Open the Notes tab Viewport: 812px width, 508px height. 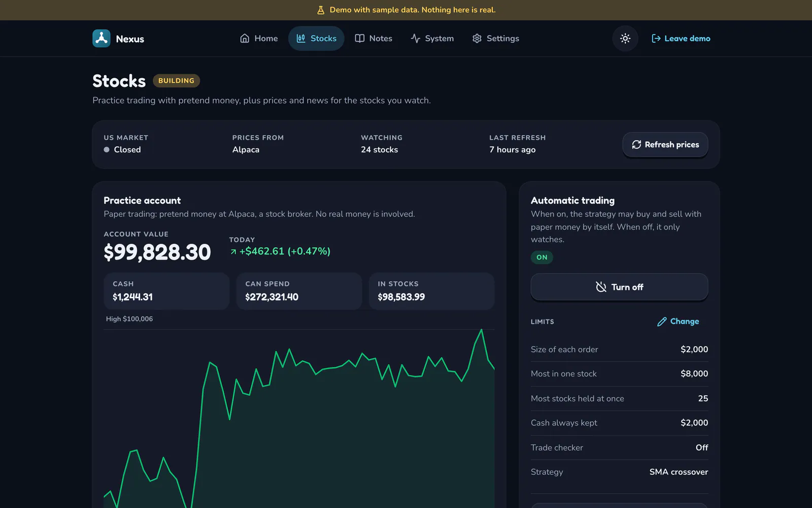point(374,39)
